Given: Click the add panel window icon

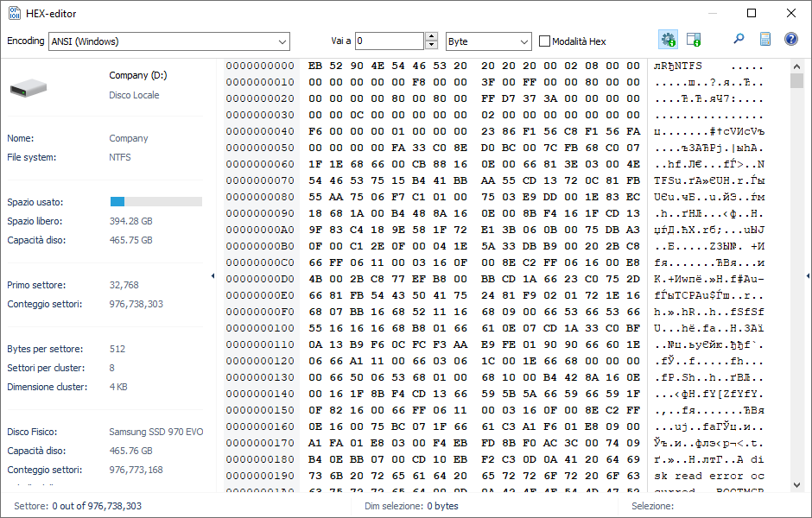Looking at the screenshot, I should tap(694, 40).
